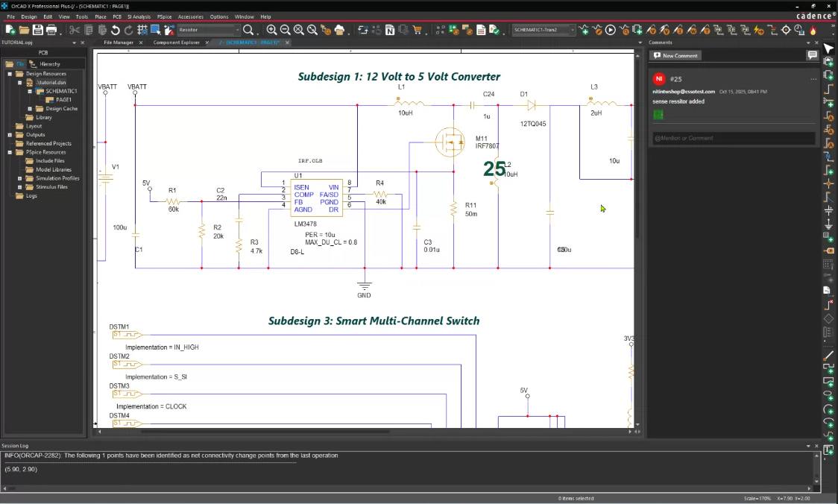Click the Open folder icon
This screenshot has width=838, height=504.
[x=24, y=30]
